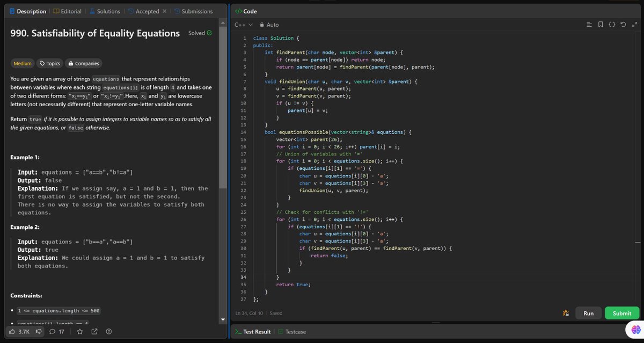Open the 17 comments discussion
The height and width of the screenshot is (343, 644).
57,332
